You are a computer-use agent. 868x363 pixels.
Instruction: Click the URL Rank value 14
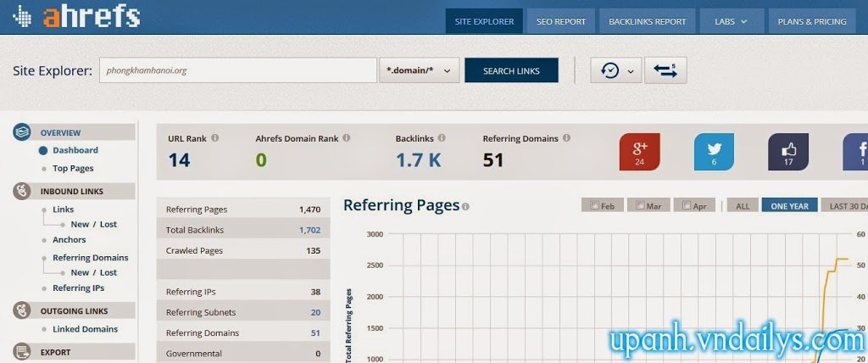pyautogui.click(x=180, y=160)
